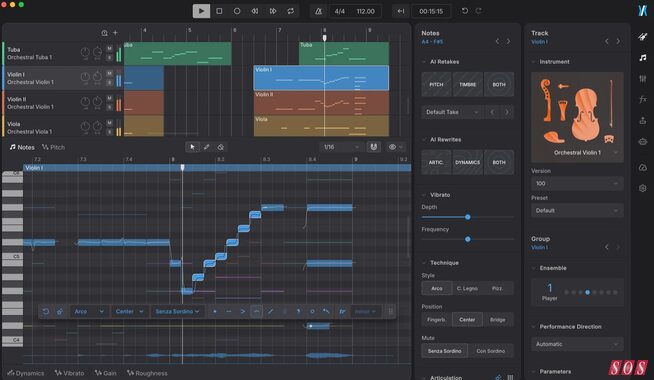Select C. Legno technique style
Image resolution: width=654 pixels, height=380 pixels.
467,288
